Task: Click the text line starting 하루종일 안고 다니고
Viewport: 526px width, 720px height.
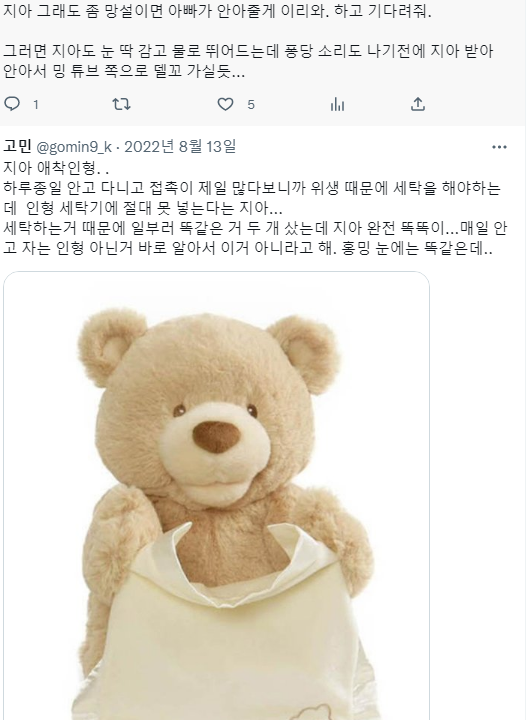Action: pyautogui.click(x=252, y=188)
